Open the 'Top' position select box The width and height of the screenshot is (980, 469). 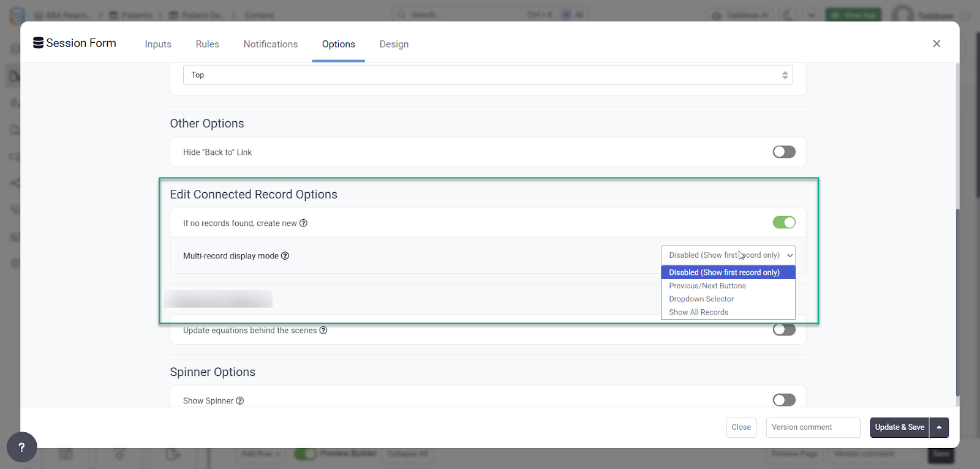pos(488,75)
